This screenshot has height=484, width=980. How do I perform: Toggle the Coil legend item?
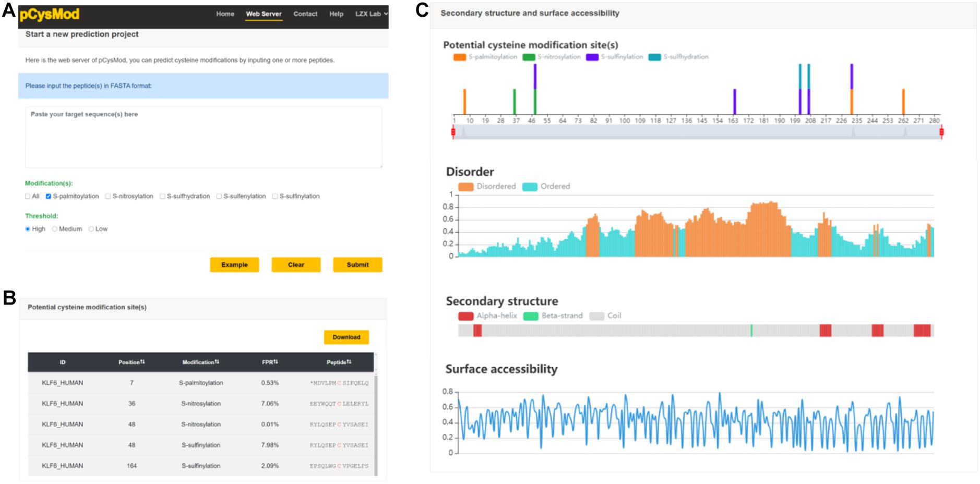[605, 316]
